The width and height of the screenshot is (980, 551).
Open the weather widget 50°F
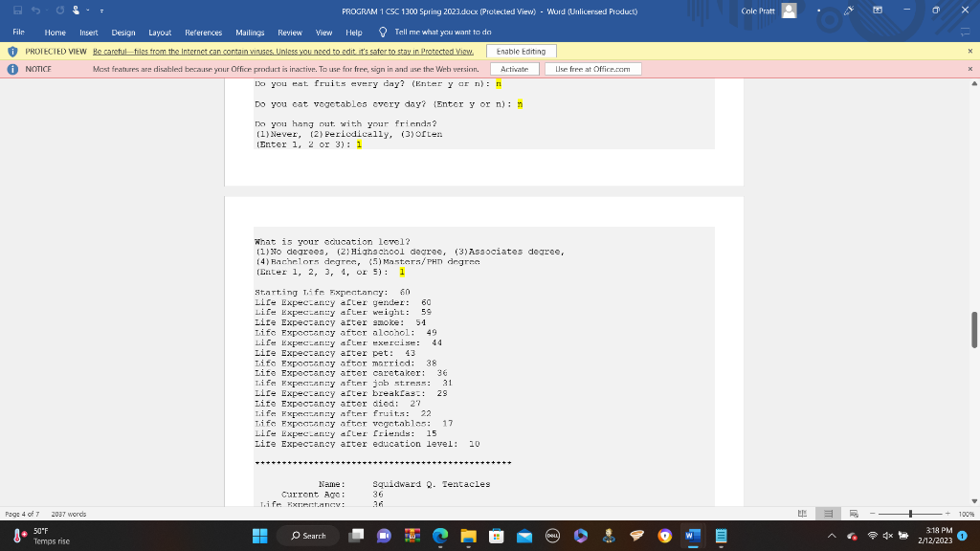(x=41, y=536)
